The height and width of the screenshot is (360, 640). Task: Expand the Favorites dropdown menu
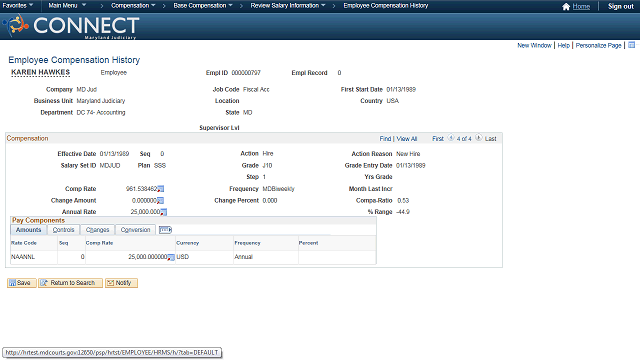point(18,5)
